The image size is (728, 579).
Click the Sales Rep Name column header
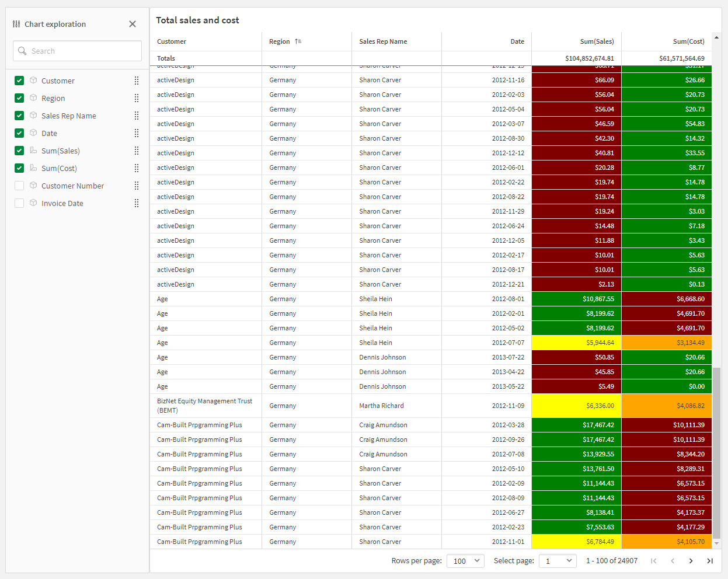(x=383, y=41)
